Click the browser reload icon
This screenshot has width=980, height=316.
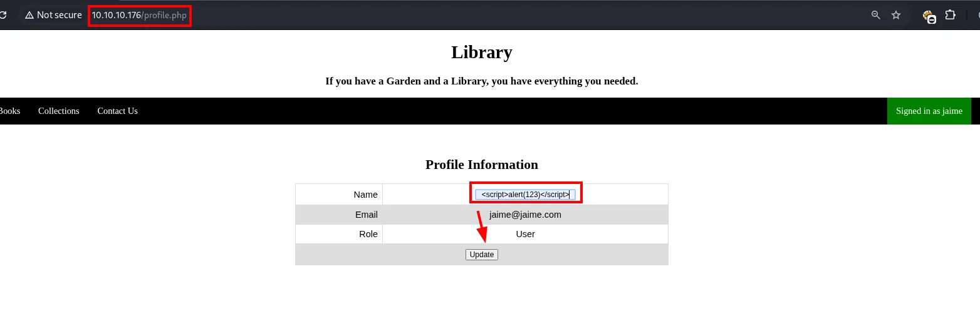coord(3,15)
